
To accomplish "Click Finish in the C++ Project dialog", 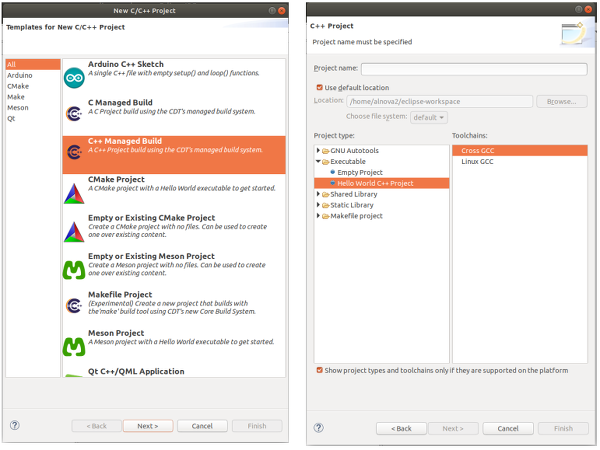I will click(x=563, y=429).
